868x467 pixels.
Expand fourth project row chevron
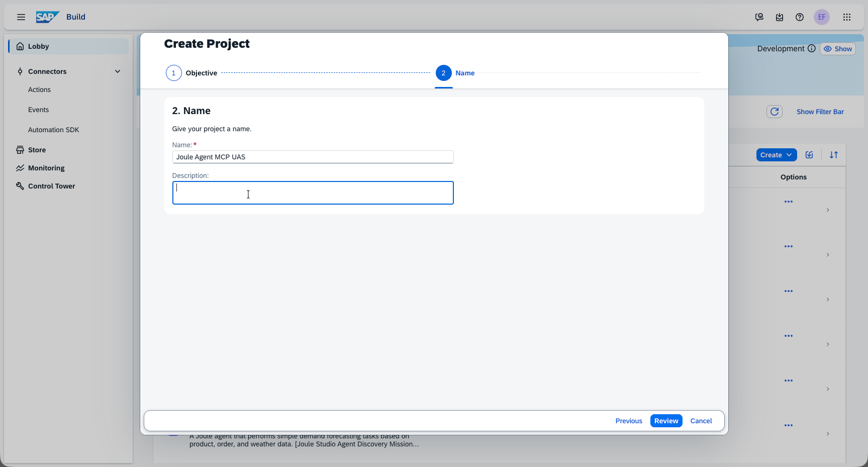click(x=828, y=344)
